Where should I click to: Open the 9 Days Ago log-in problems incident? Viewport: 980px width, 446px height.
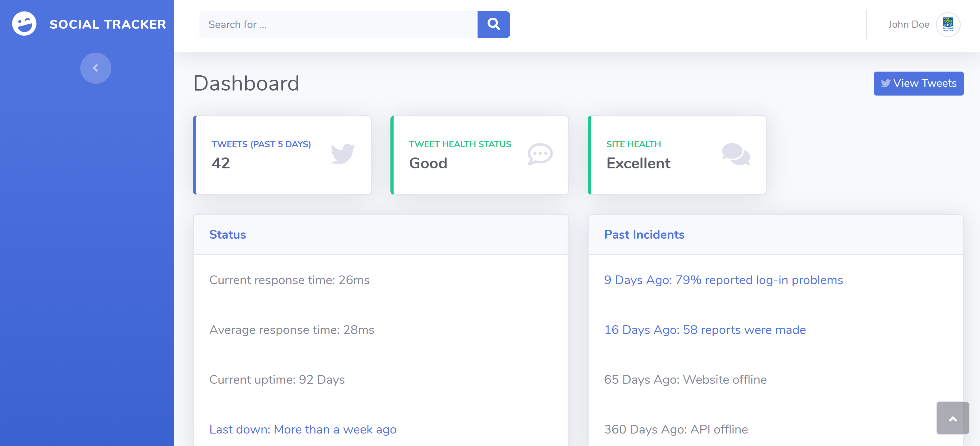[x=723, y=280]
